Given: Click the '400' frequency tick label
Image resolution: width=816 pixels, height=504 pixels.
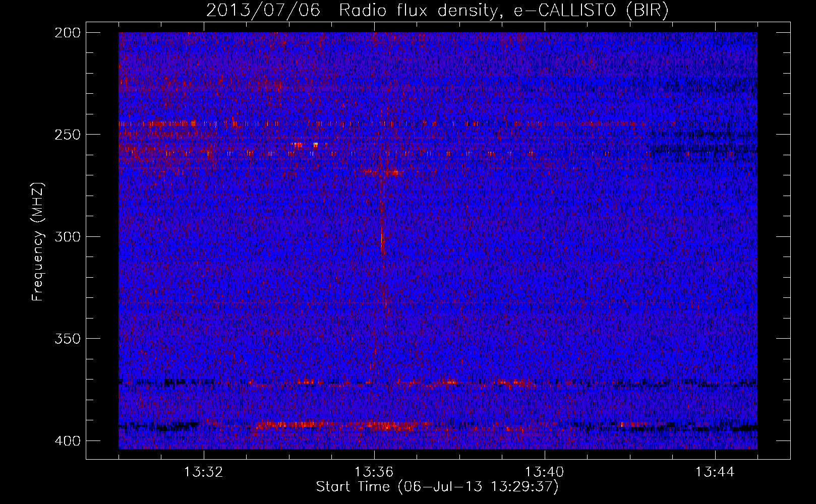Looking at the screenshot, I should [x=67, y=441].
